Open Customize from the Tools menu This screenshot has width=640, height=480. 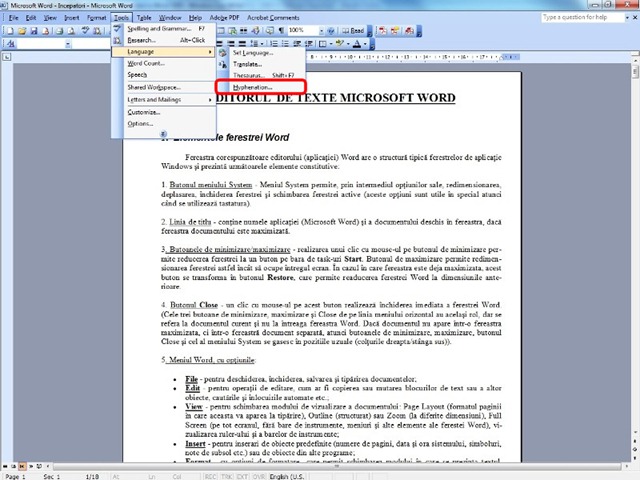click(x=164, y=112)
